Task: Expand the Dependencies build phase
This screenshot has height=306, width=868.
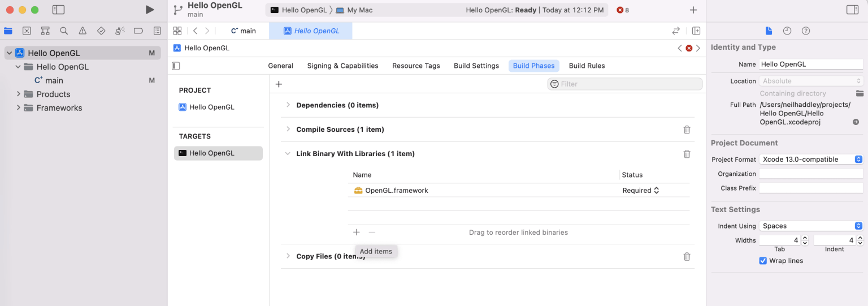Action: coord(288,105)
